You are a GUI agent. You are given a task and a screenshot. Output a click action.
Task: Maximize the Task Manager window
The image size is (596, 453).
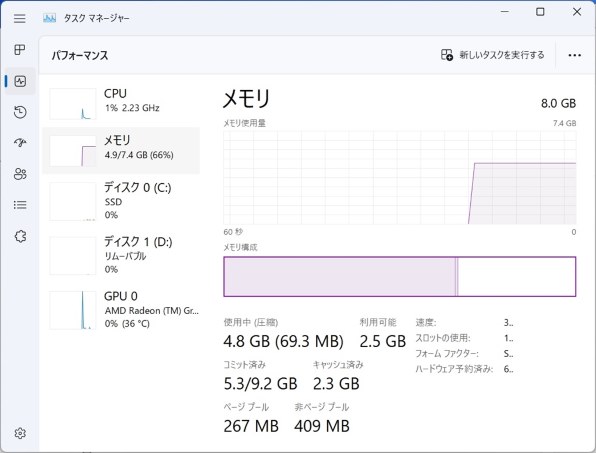click(x=540, y=12)
